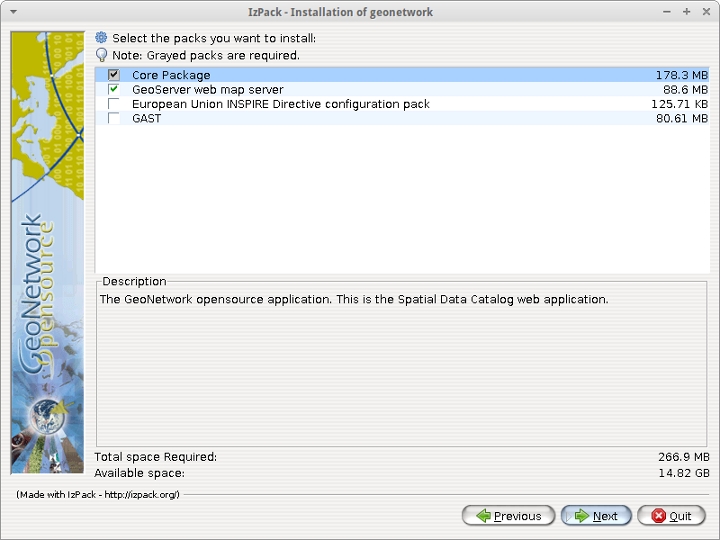Close the installer with title bar X

pyautogui.click(x=705, y=12)
